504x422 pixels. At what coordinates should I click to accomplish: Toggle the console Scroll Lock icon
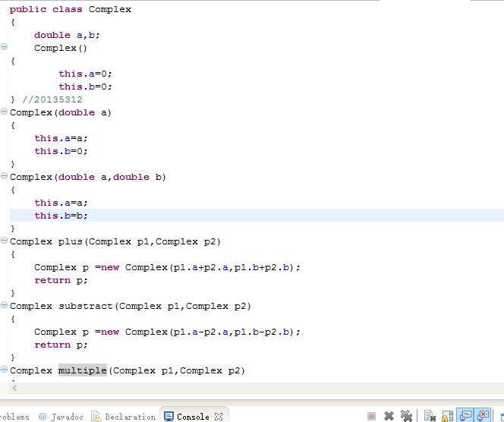tap(447, 416)
